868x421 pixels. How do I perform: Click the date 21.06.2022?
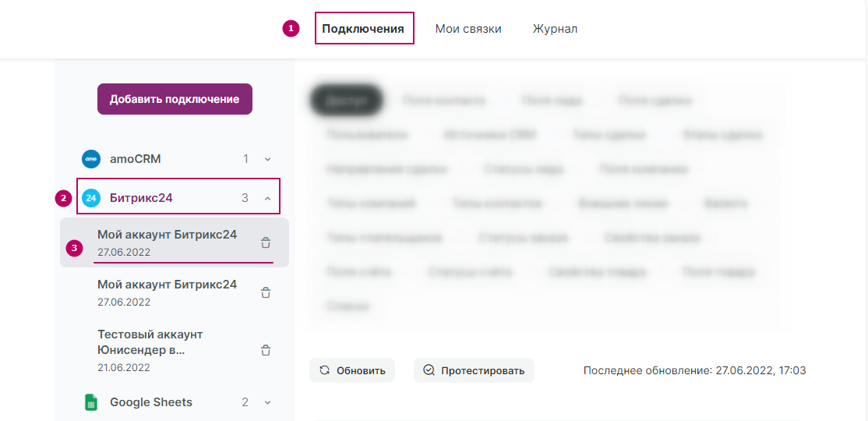pos(124,367)
